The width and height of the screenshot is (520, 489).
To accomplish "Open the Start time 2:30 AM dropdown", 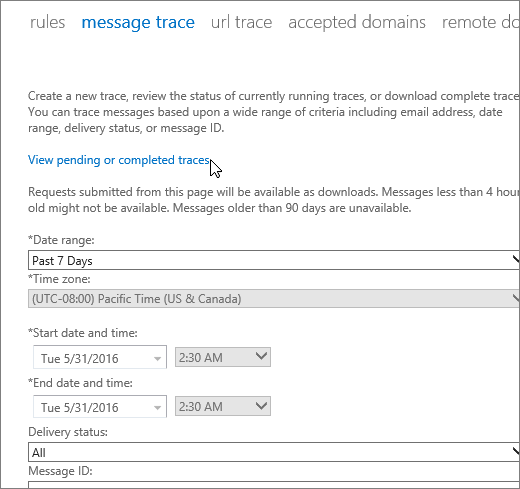I will [223, 357].
